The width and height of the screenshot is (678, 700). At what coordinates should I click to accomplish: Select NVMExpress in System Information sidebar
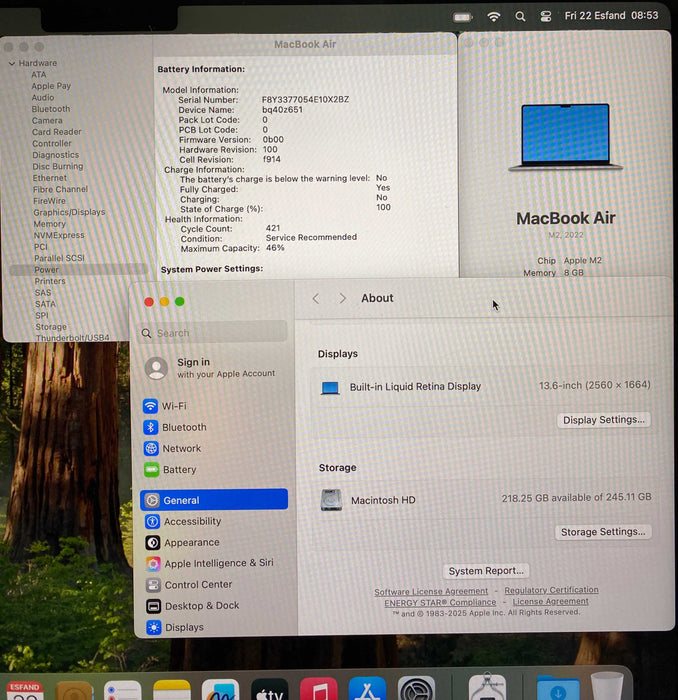(x=59, y=235)
